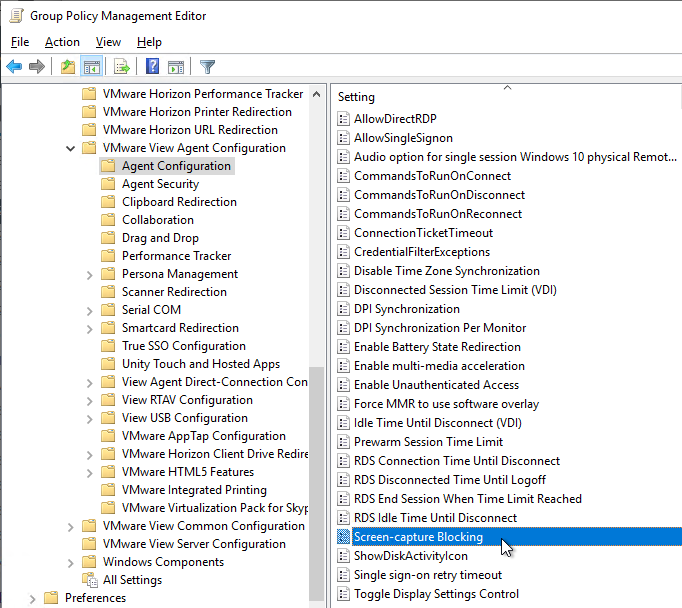Open the File menu
Image resolution: width=682 pixels, height=608 pixels.
pyautogui.click(x=20, y=42)
